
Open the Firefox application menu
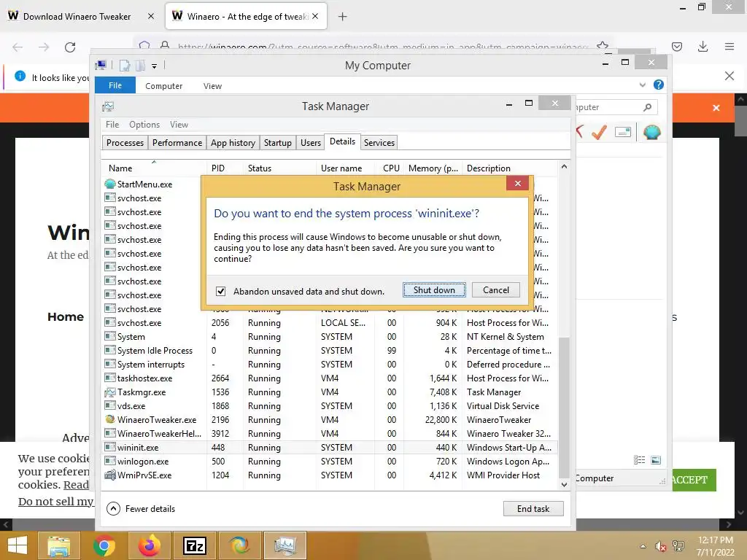tap(729, 47)
